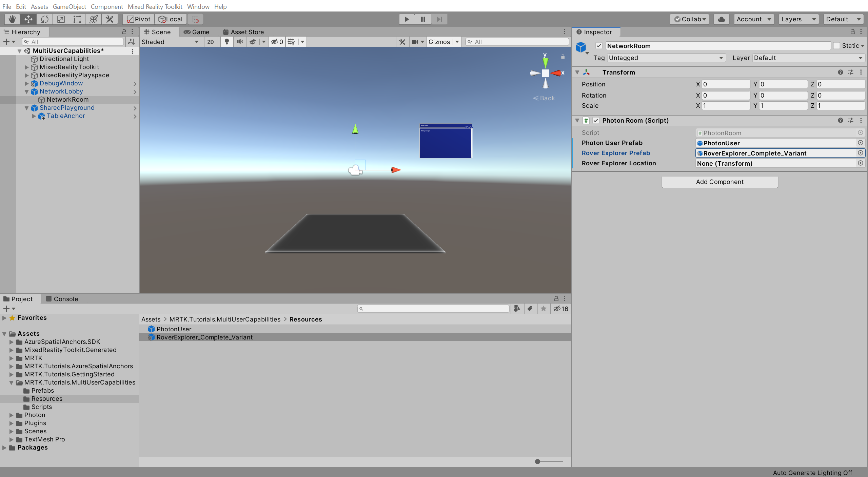Image resolution: width=868 pixels, height=477 pixels.
Task: Drag the Layers dropdown in top-right
Action: click(x=798, y=19)
